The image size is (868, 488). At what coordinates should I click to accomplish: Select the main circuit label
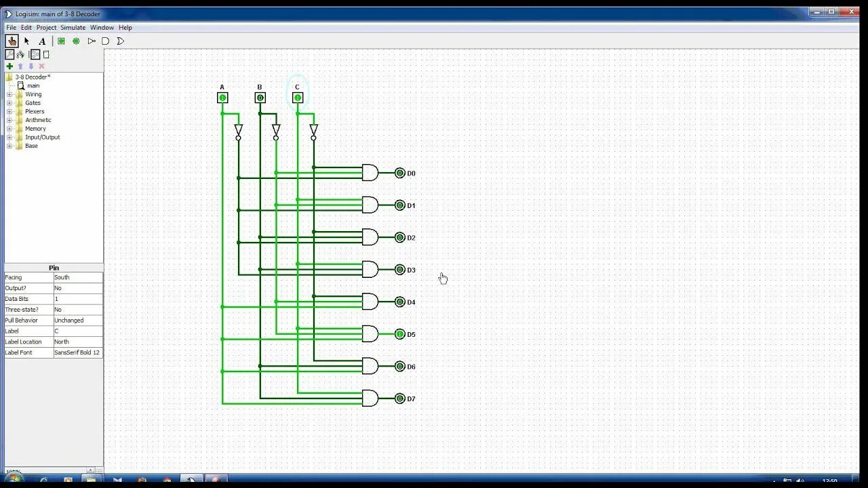tap(33, 86)
